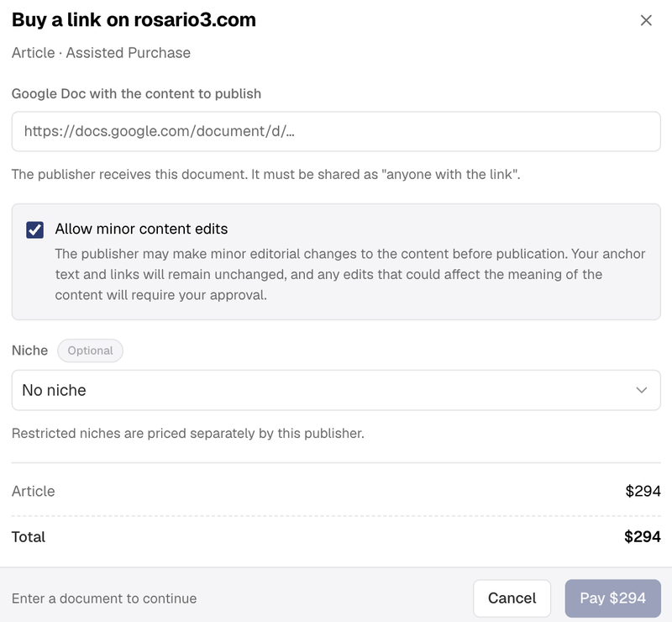Click the chevron arrow in Niche dropdown

[641, 390]
